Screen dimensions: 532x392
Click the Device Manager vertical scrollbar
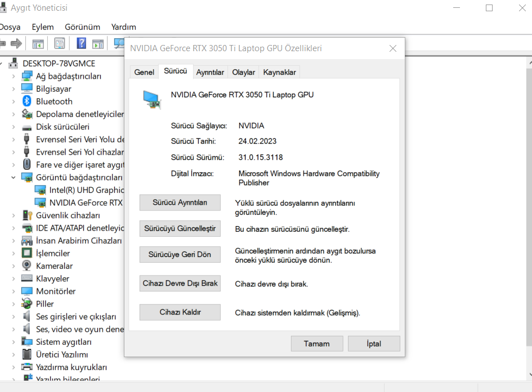pos(529,206)
